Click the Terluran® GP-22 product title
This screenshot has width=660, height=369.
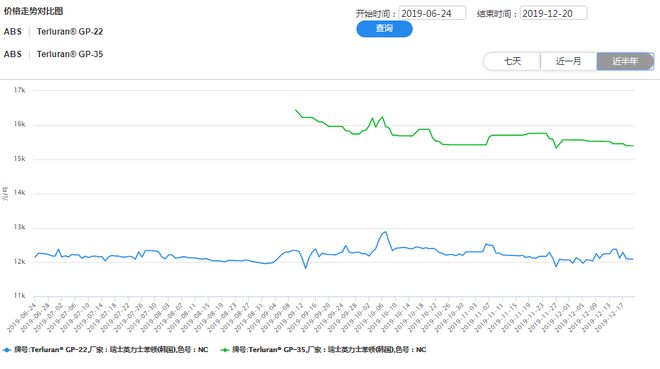pos(70,32)
